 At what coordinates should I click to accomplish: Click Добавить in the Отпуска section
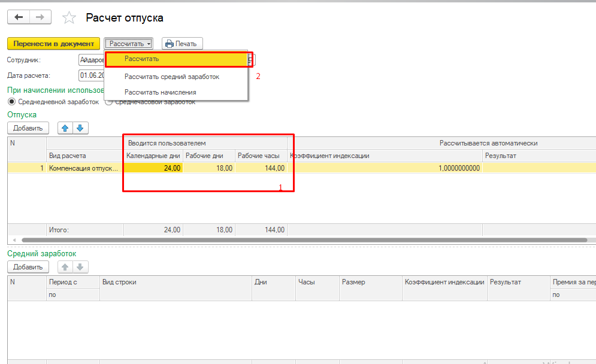point(28,128)
